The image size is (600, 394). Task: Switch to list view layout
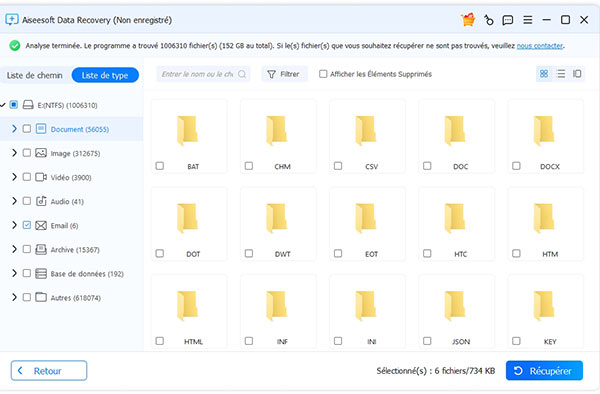[x=561, y=74]
